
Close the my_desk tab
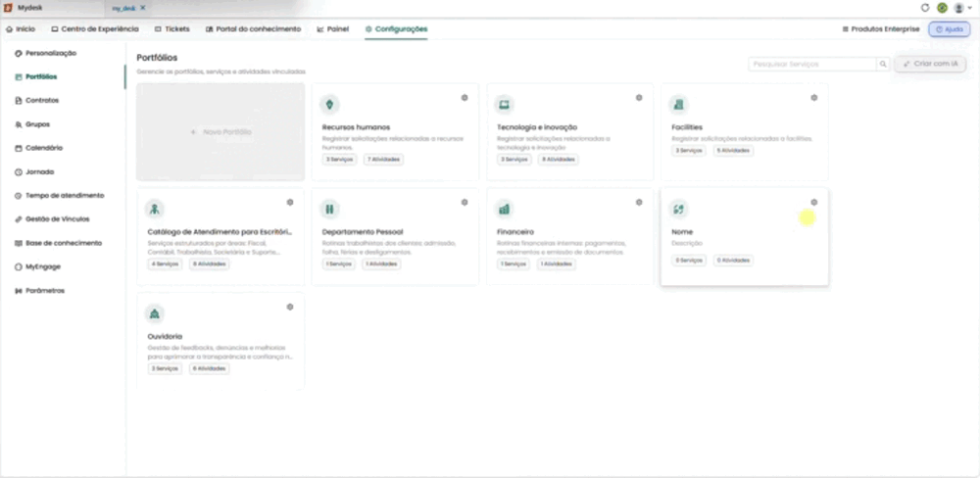(x=142, y=8)
